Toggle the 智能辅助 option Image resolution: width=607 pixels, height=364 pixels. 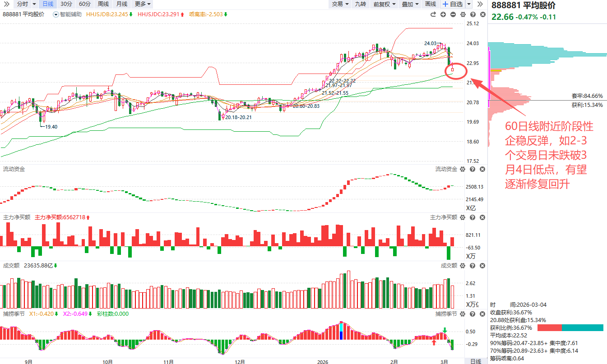(67, 14)
